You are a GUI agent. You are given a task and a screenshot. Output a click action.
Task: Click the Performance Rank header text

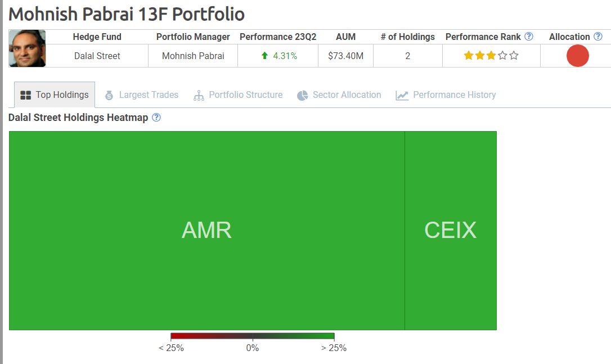483,37
